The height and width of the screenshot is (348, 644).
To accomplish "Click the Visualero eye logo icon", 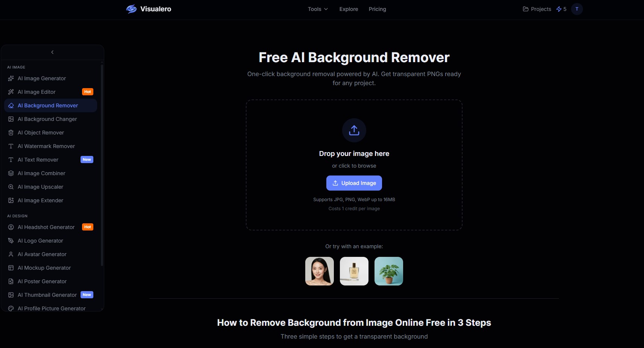I will (131, 9).
